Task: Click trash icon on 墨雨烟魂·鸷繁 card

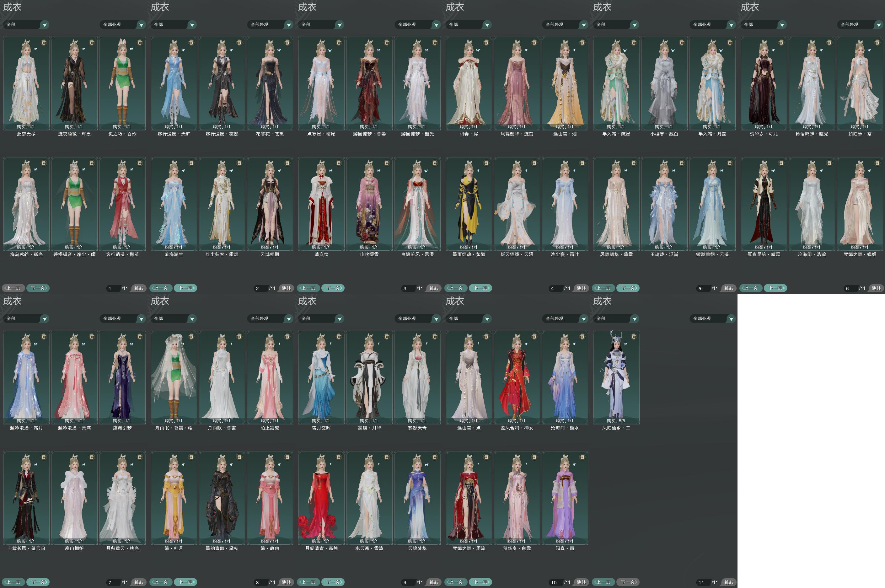Action: [486, 163]
